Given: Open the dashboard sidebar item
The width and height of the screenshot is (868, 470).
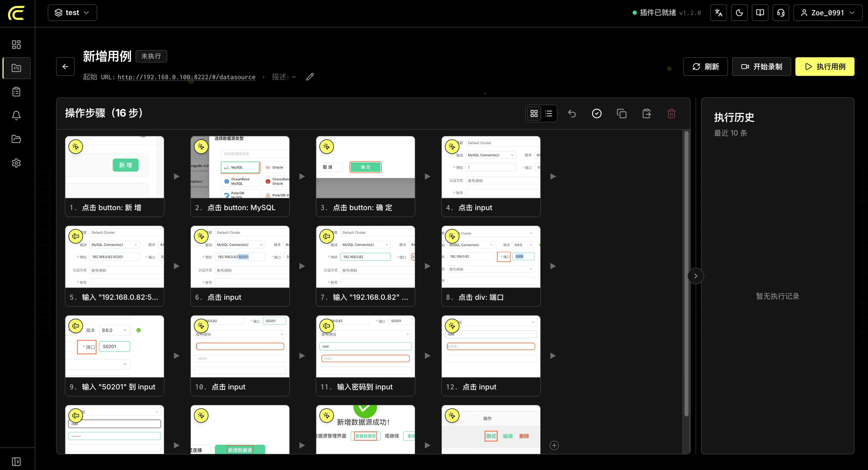Looking at the screenshot, I should coord(16,45).
